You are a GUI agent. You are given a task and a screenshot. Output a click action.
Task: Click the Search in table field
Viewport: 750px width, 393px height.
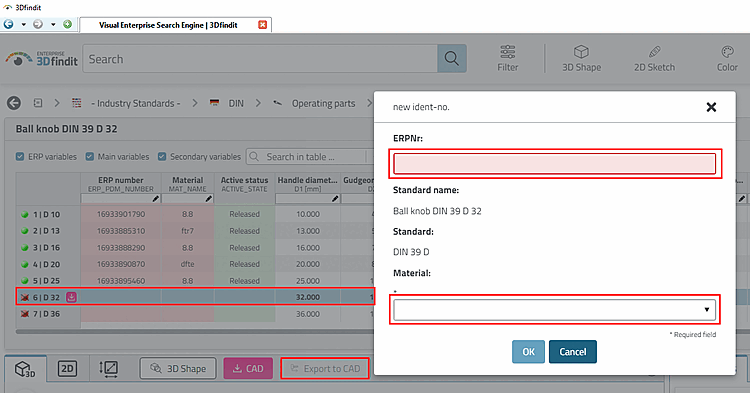306,156
